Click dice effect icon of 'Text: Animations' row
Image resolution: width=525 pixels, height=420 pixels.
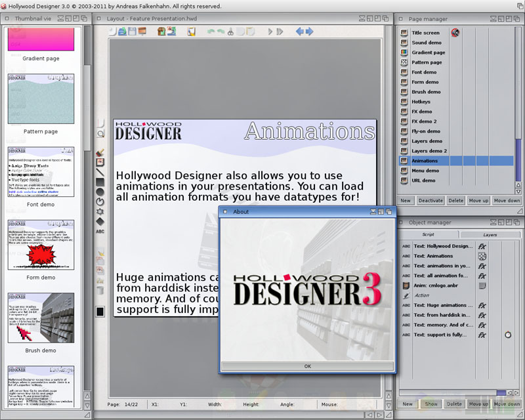point(482,256)
